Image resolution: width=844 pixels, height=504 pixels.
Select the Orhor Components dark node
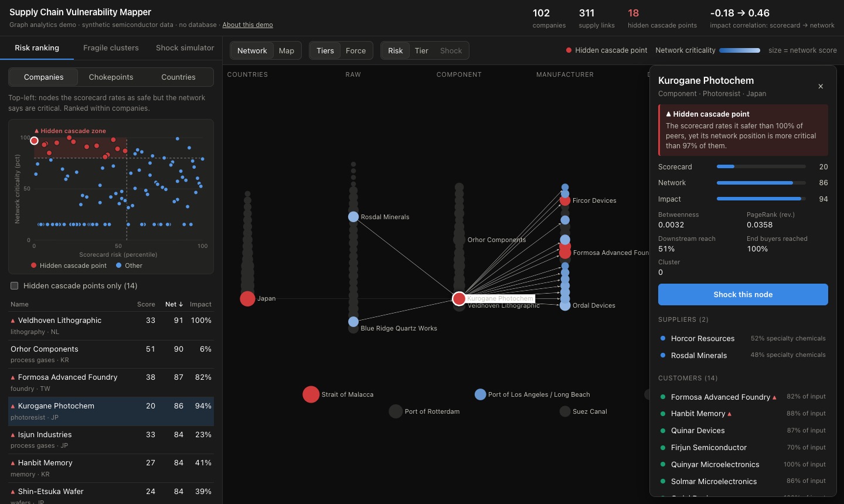point(459,240)
